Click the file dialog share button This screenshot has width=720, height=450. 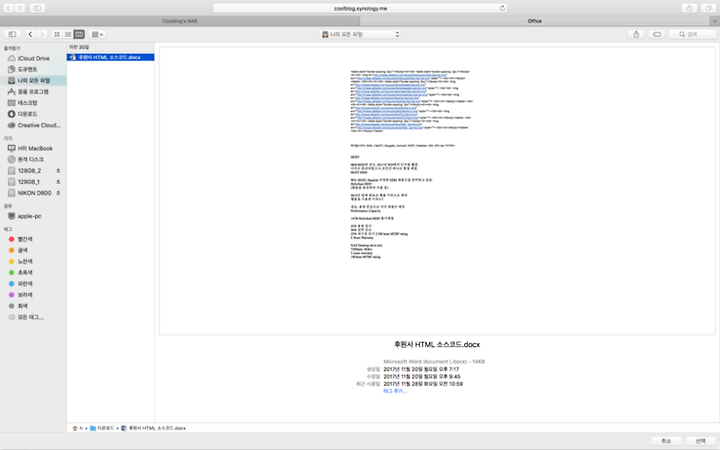coord(636,34)
